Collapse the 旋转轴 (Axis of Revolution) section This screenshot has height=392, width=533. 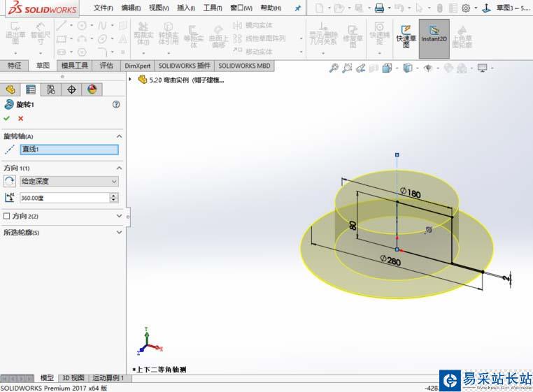(119, 136)
